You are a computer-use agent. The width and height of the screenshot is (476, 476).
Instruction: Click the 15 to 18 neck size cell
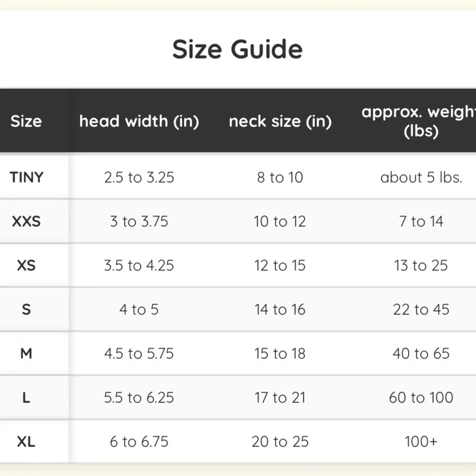tap(280, 353)
